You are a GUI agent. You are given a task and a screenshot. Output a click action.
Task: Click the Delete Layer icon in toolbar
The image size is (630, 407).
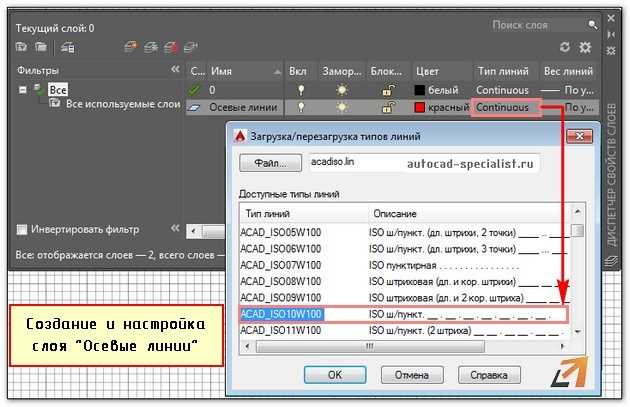click(x=167, y=47)
